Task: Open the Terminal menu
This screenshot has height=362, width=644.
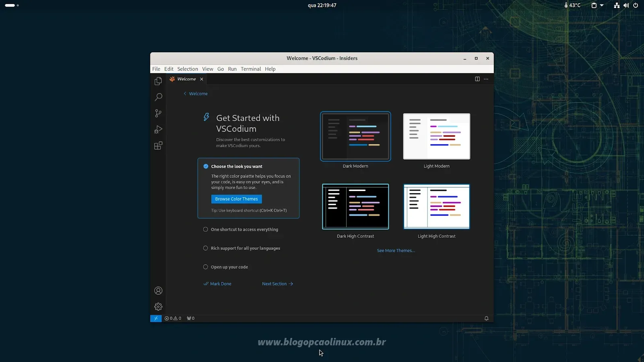Action: 251,69
